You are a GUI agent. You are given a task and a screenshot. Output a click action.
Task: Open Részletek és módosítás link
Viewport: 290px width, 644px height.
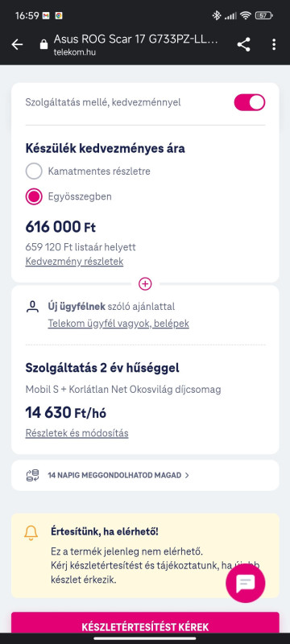point(77,433)
